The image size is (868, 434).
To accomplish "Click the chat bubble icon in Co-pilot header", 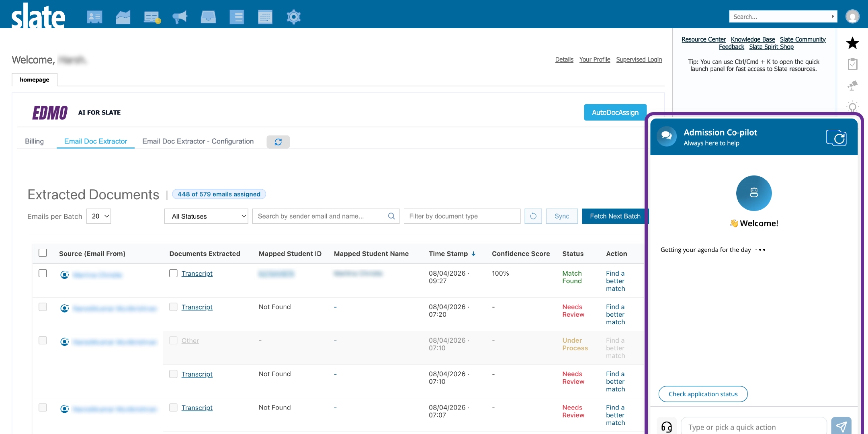I will pos(667,136).
